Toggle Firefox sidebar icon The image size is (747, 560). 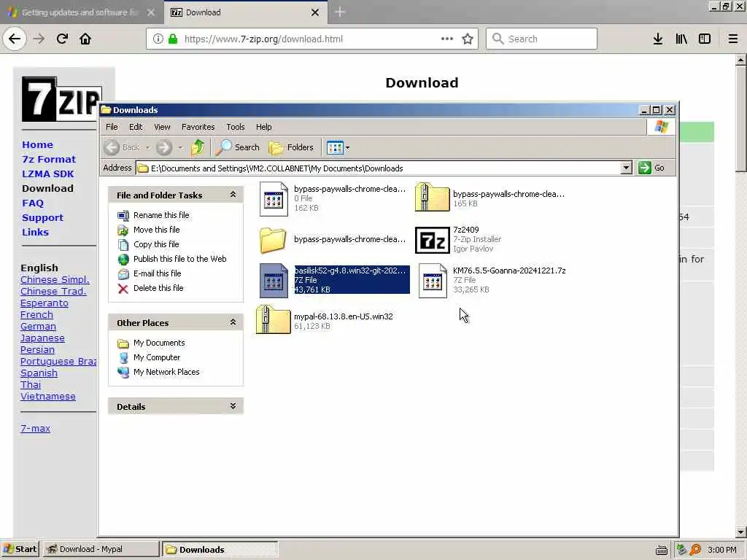point(705,39)
